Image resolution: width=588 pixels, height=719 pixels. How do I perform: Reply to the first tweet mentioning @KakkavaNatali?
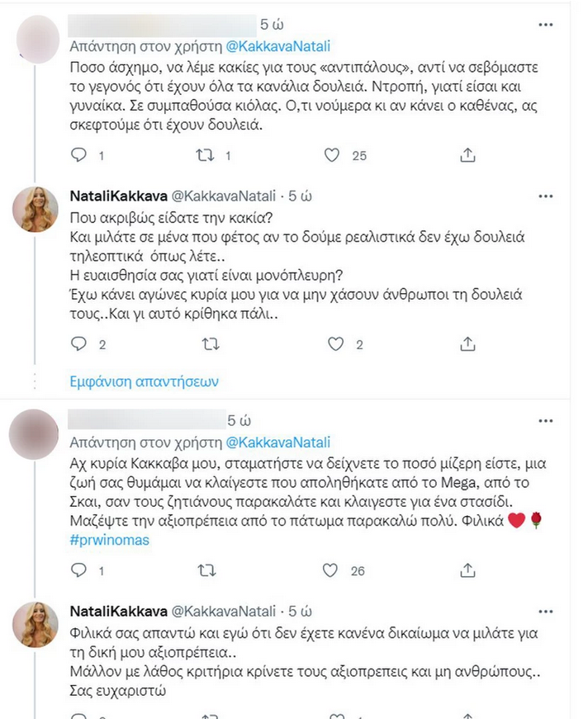point(78,154)
